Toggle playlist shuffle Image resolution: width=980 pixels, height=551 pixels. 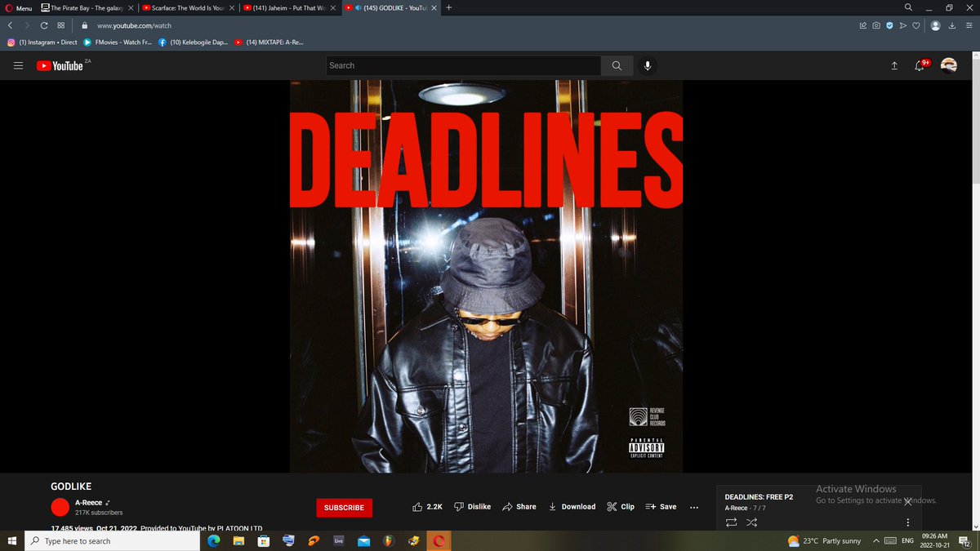tap(751, 522)
